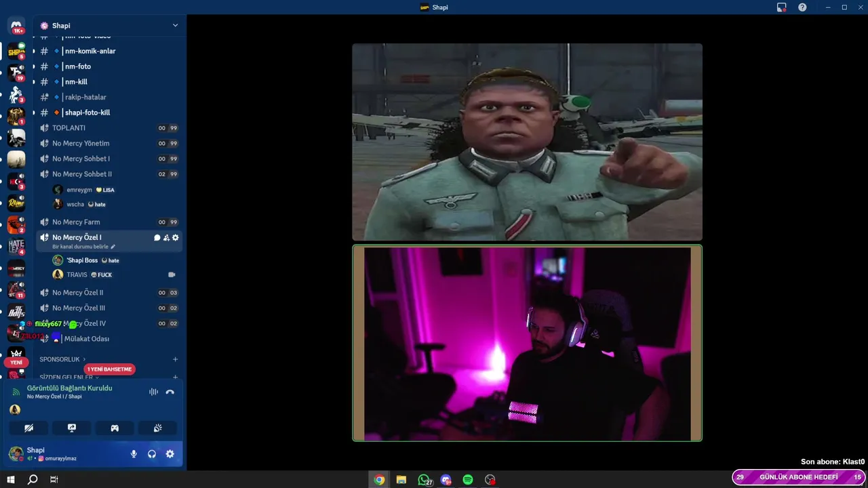Open Shapi server dropdown menu
This screenshot has width=868, height=488.
point(175,25)
